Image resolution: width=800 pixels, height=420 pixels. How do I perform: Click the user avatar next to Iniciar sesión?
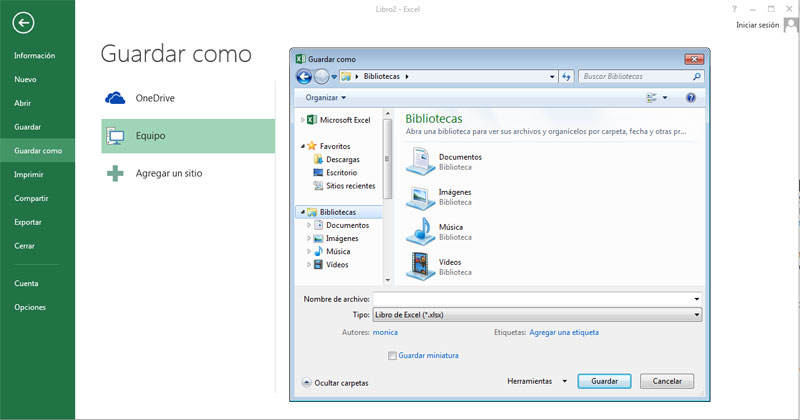click(791, 24)
